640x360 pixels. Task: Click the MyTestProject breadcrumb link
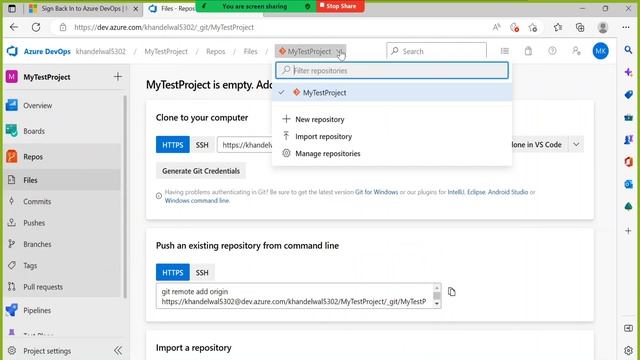(x=166, y=51)
